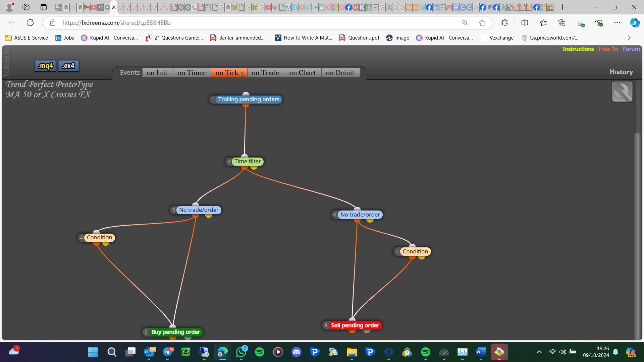Open the on Chart tab
This screenshot has width=644, height=362.
pos(303,73)
